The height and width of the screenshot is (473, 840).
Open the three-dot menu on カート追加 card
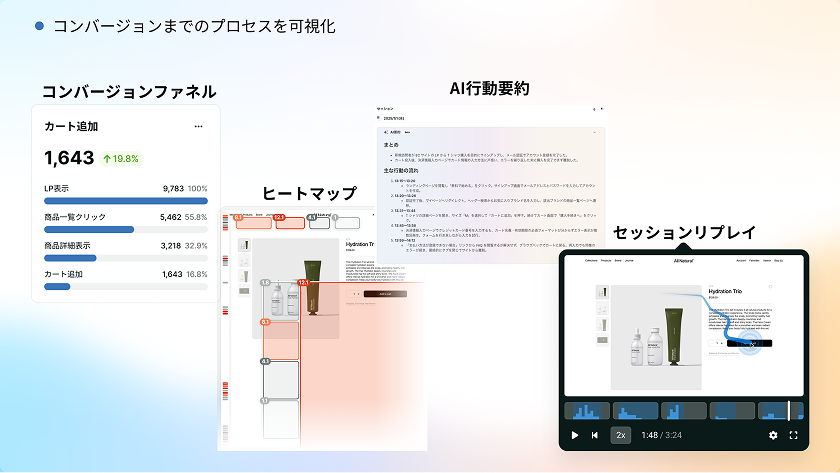[198, 127]
